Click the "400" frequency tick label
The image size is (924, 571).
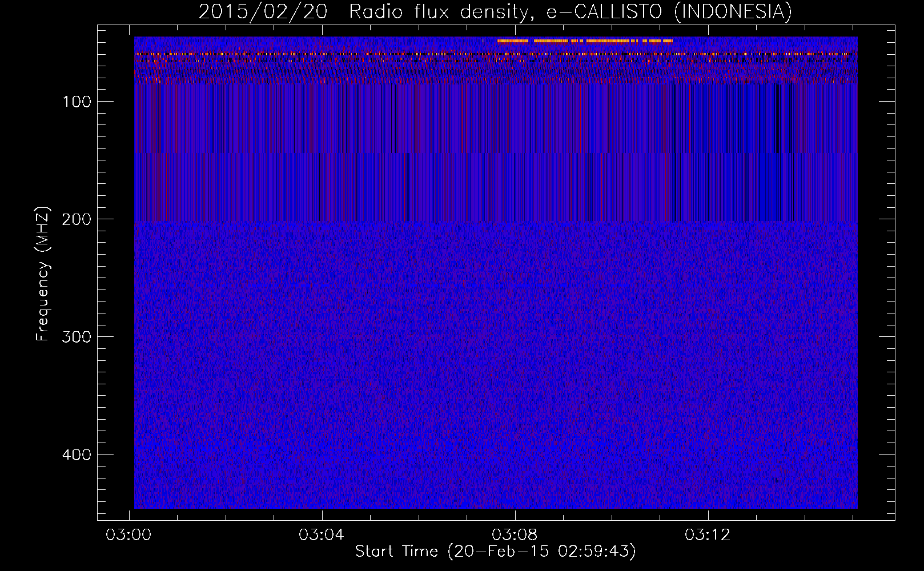pos(77,455)
